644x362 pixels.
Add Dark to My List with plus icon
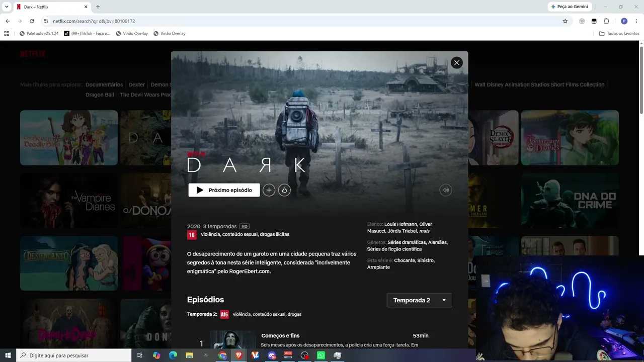tap(269, 190)
